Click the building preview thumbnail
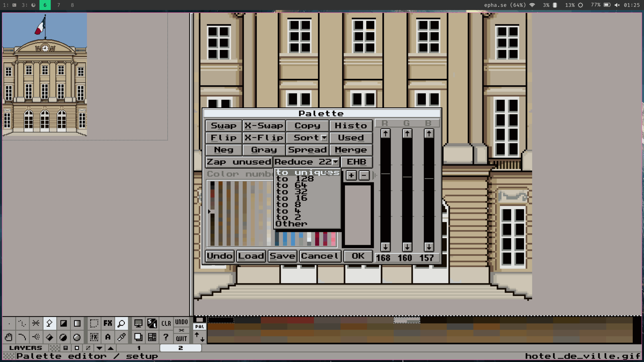This screenshot has width=644, height=362. click(x=45, y=75)
